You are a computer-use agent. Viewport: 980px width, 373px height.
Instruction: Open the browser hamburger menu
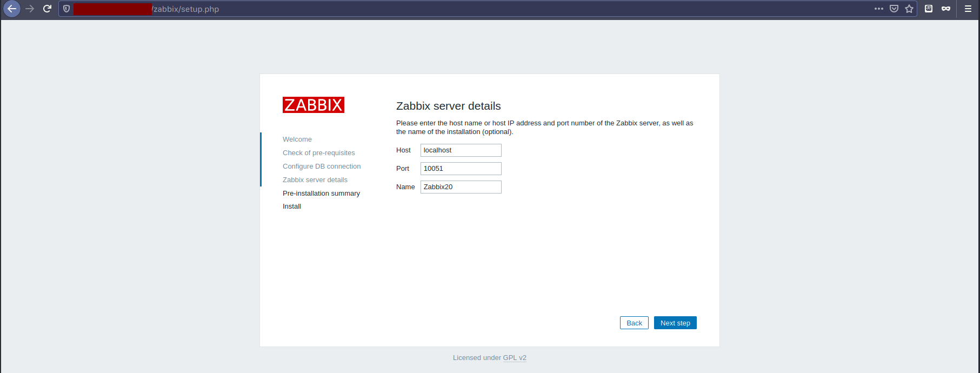click(x=968, y=9)
